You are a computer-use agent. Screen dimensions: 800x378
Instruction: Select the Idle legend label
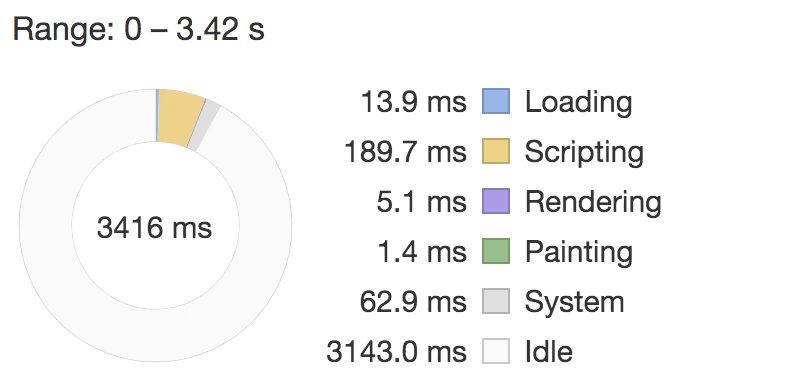click(549, 351)
